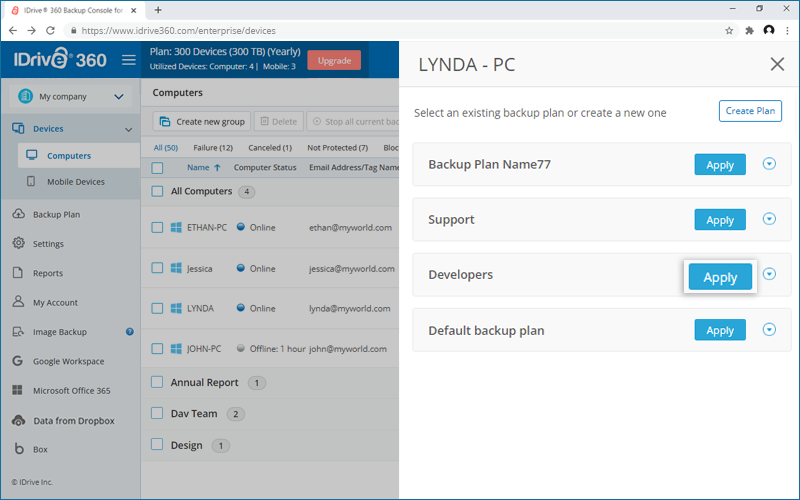Expand details of Backup Plan Name77
Screen dimensions: 800x500
click(x=769, y=164)
